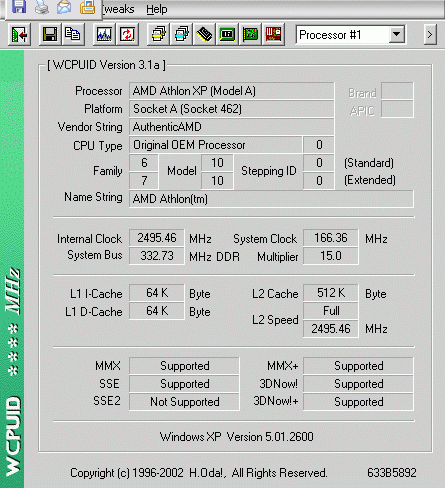Click the red Refresh arrows toolbar icon
445x488 pixels.
point(127,34)
